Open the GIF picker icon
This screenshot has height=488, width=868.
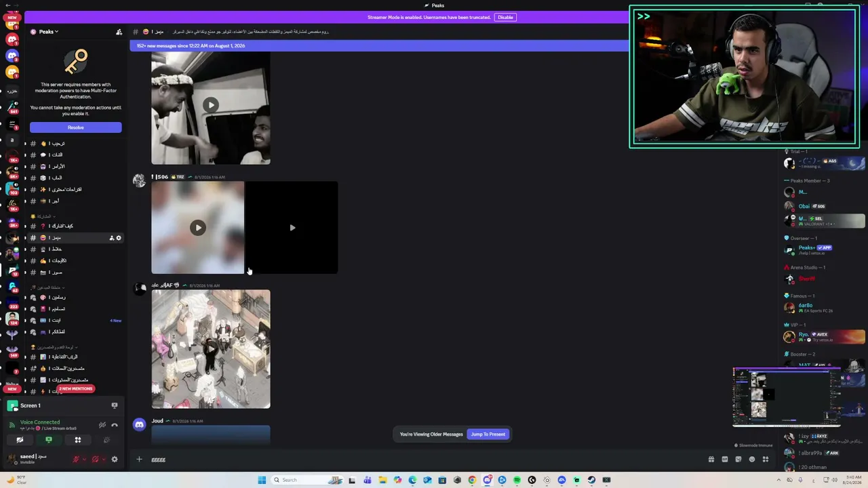click(x=724, y=460)
